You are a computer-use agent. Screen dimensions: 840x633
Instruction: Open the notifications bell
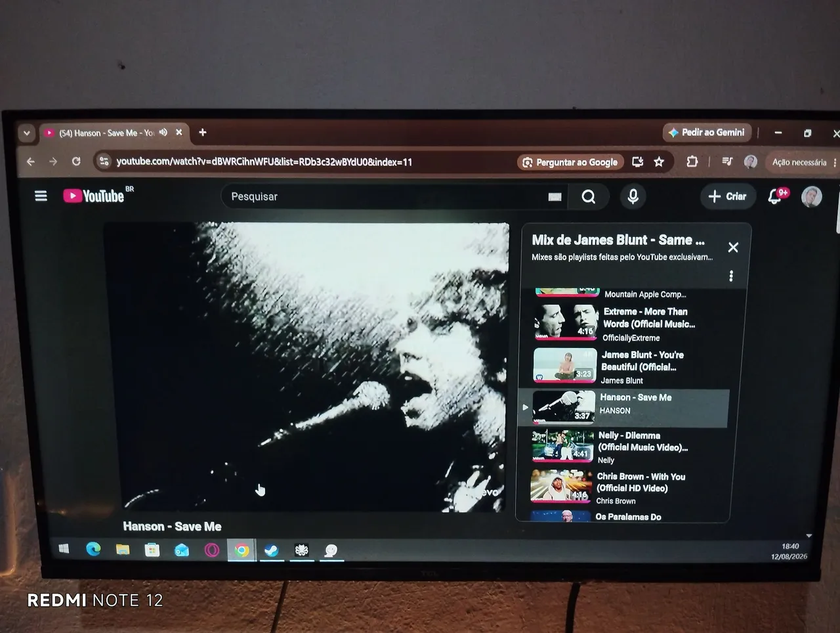tap(776, 196)
